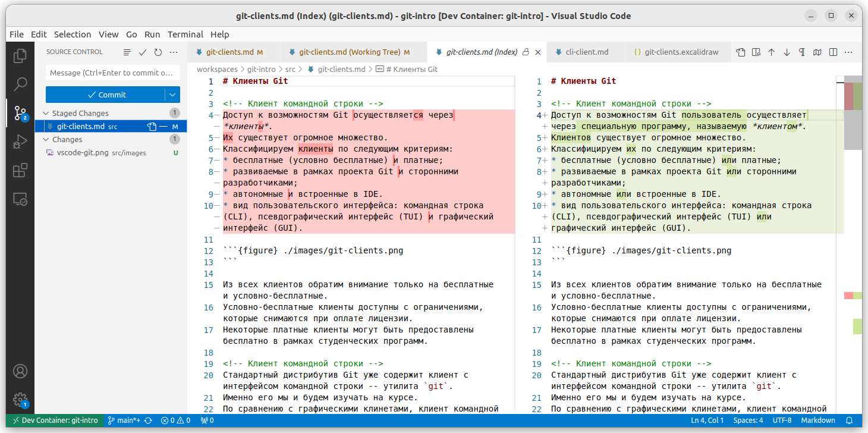
Task: Open the Run and Debug sidebar icon
Action: (x=20, y=141)
